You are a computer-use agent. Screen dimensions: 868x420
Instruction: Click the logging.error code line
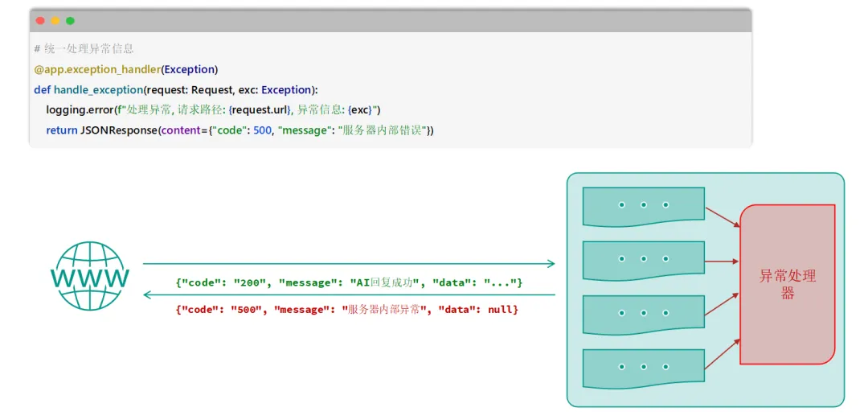point(214,109)
